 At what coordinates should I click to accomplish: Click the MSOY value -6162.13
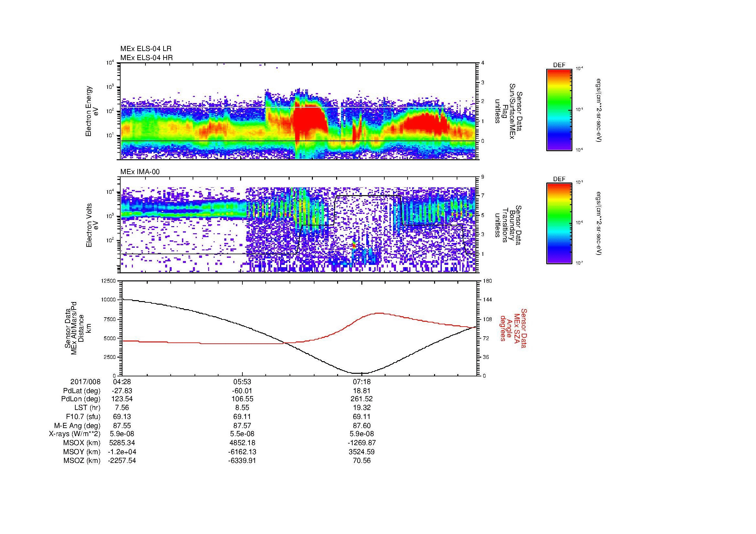coord(242,452)
